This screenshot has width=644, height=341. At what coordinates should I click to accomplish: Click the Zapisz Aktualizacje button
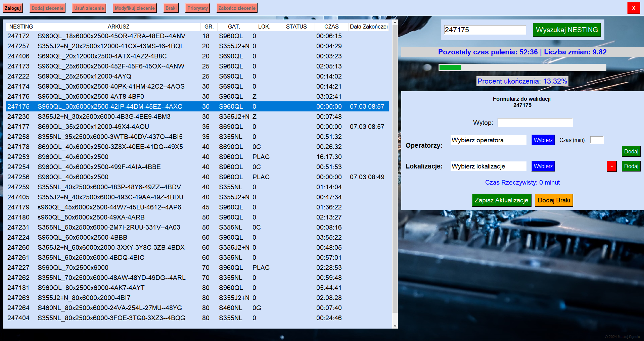[501, 200]
